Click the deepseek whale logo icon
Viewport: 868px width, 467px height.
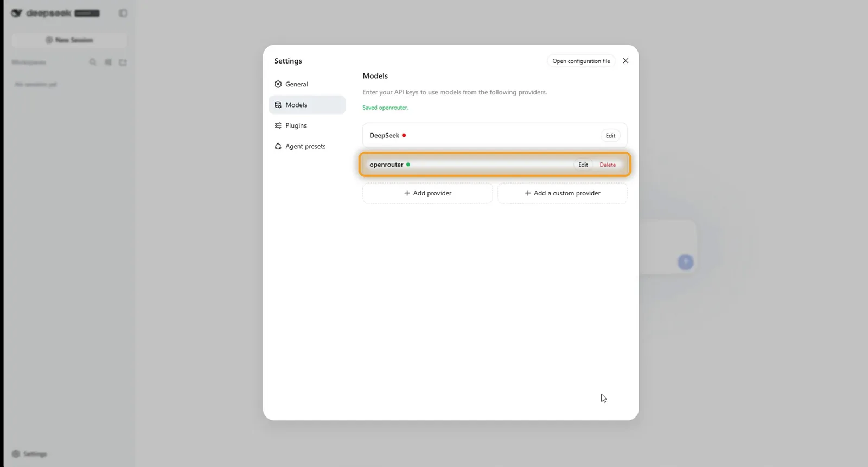(x=17, y=13)
